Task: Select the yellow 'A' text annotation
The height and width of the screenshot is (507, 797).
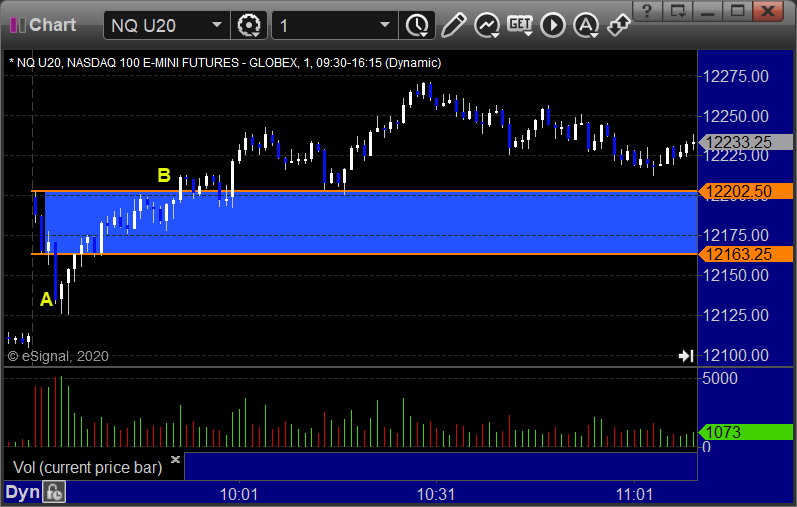Action: [x=46, y=300]
